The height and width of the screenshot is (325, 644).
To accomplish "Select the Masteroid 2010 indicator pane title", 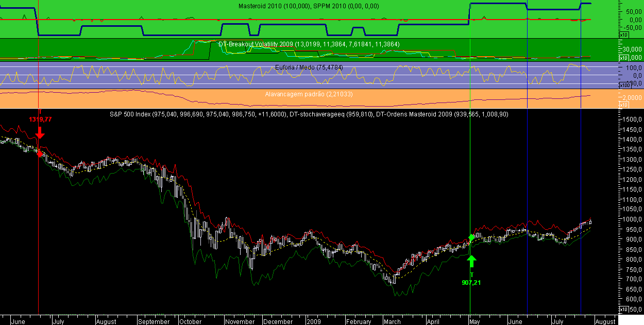I will [x=309, y=6].
